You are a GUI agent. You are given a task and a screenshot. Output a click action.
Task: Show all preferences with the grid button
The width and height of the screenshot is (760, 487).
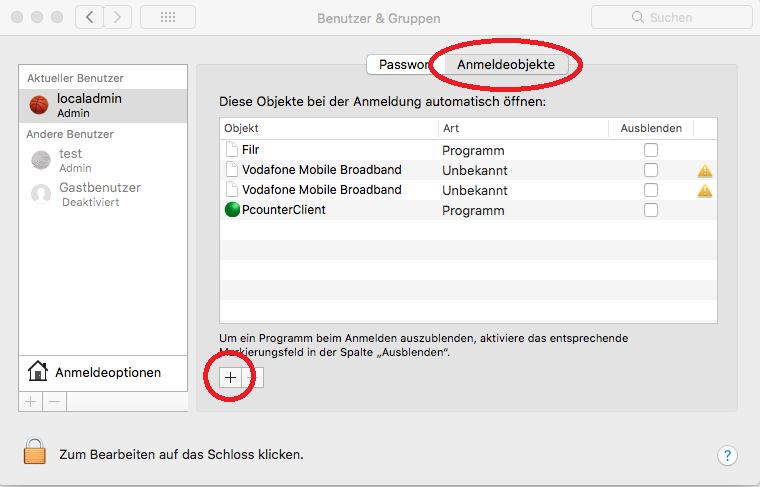click(x=168, y=17)
